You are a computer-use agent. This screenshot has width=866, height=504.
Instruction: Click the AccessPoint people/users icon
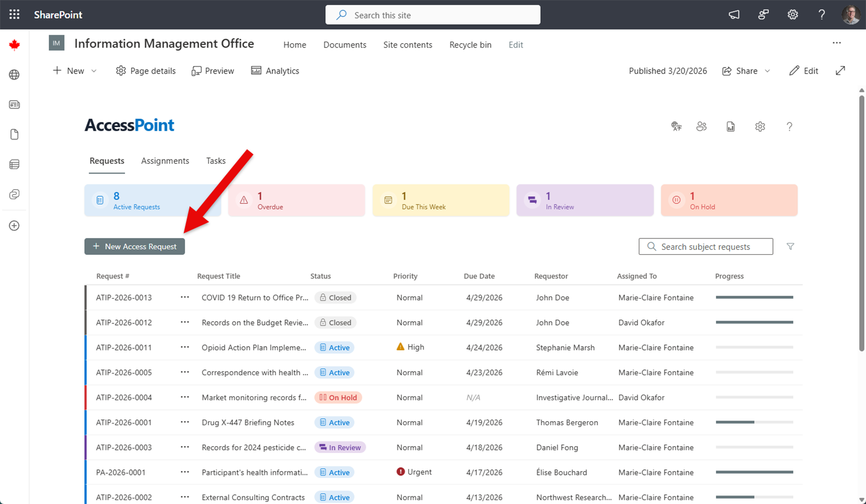coord(701,127)
